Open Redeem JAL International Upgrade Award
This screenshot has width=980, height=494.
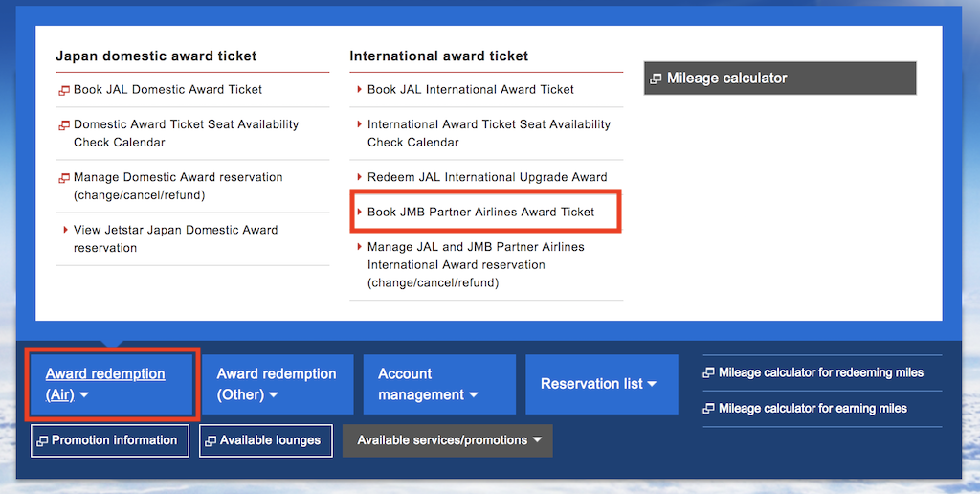pyautogui.click(x=487, y=177)
